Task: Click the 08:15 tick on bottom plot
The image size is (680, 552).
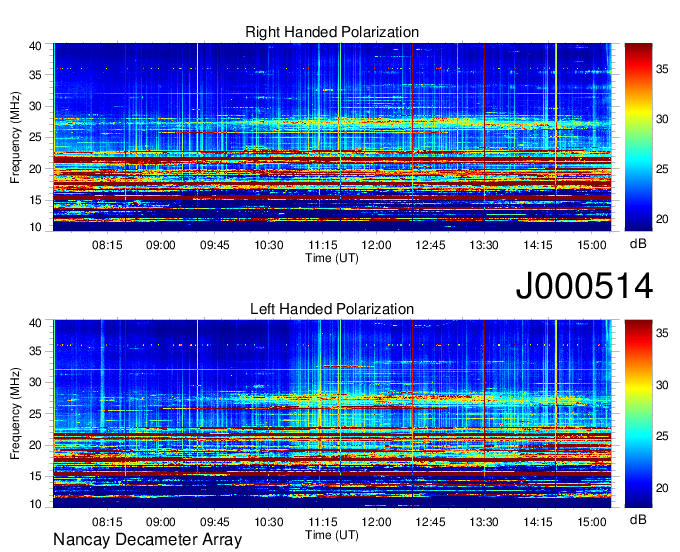Action: tap(107, 522)
